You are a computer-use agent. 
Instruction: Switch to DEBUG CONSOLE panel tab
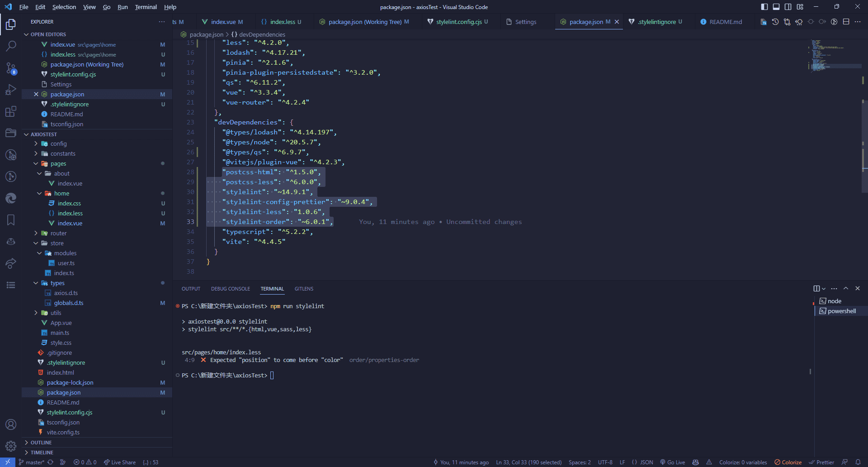[x=231, y=289]
